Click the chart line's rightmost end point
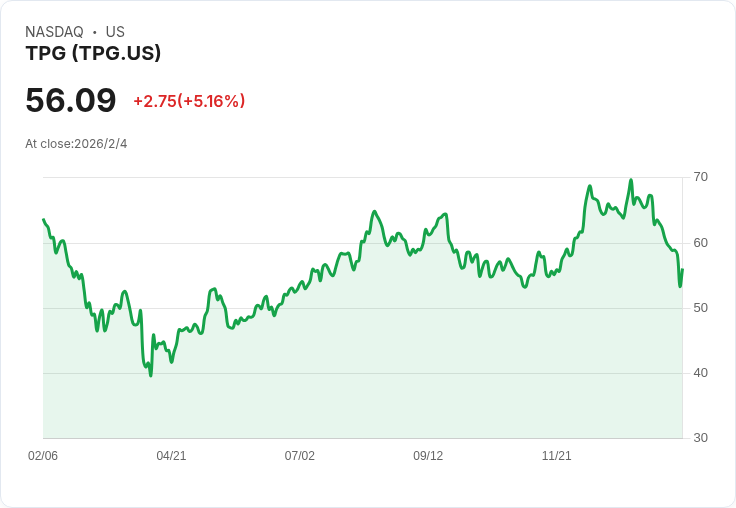Viewport: 736px width, 508px height. [x=682, y=269]
